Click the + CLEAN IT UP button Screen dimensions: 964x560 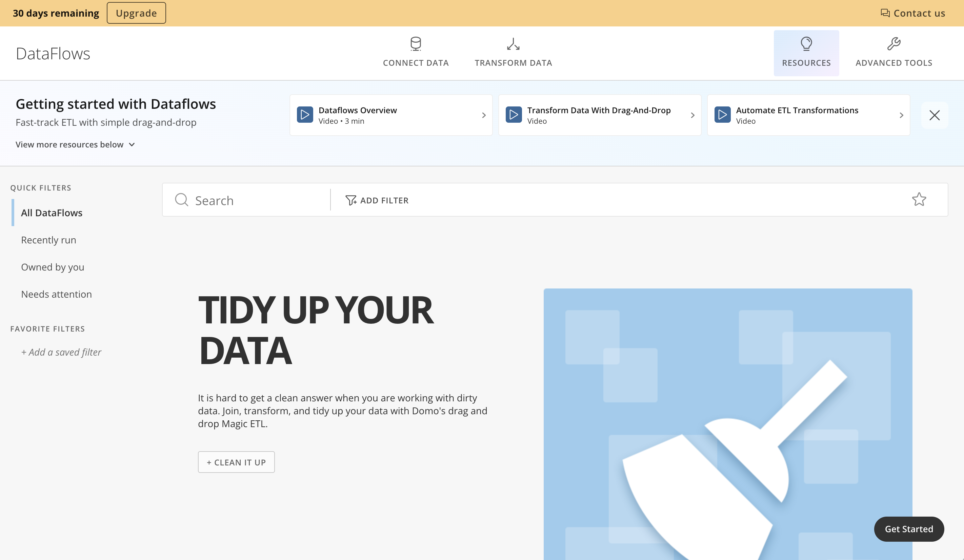click(x=236, y=462)
